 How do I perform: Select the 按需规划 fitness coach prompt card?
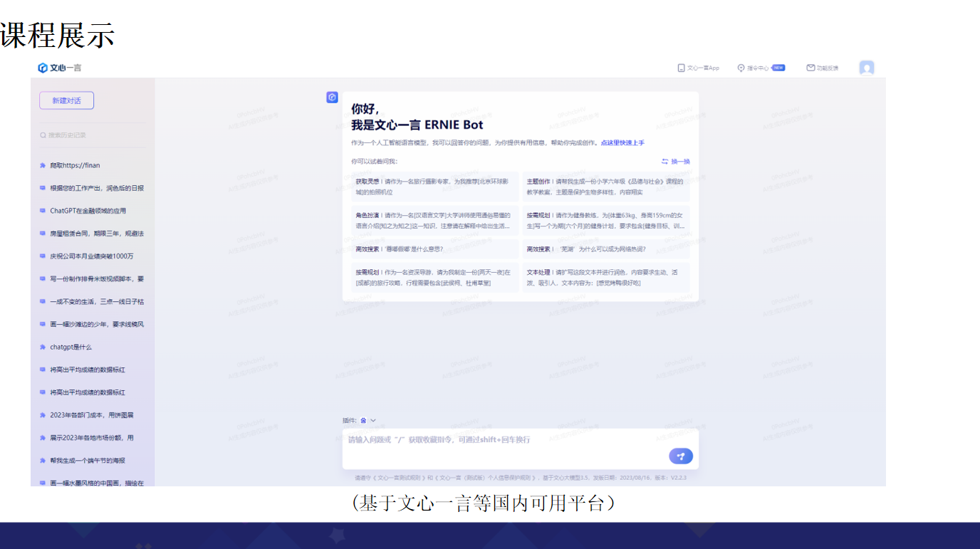point(605,220)
